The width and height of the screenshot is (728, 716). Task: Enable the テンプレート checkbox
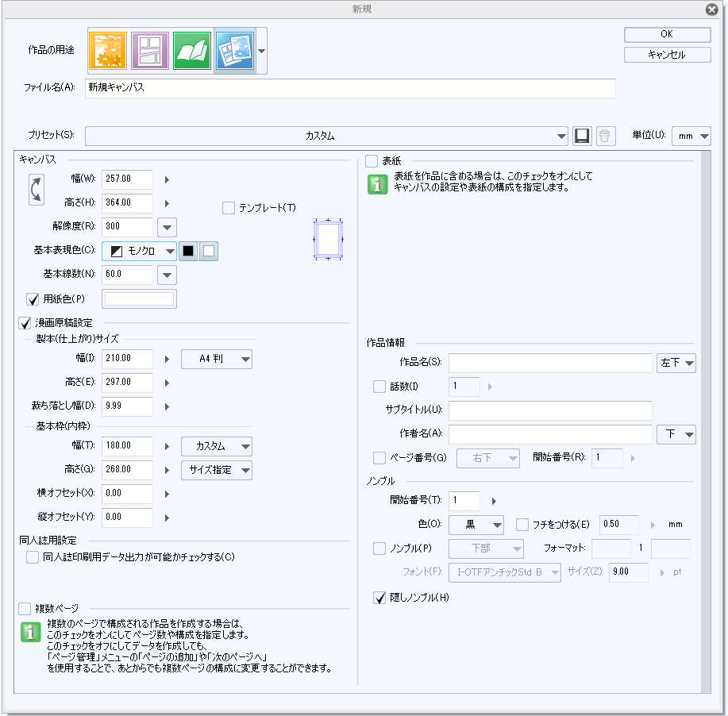[229, 208]
